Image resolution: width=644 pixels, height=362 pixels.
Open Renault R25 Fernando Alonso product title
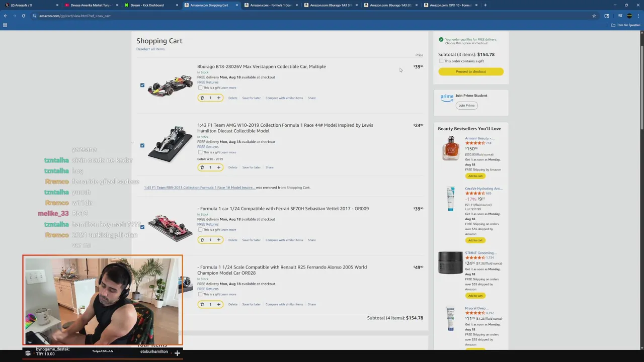click(x=282, y=270)
